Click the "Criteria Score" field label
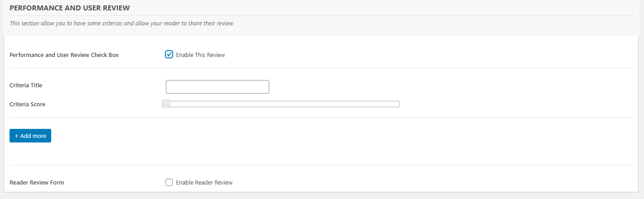 coord(27,104)
